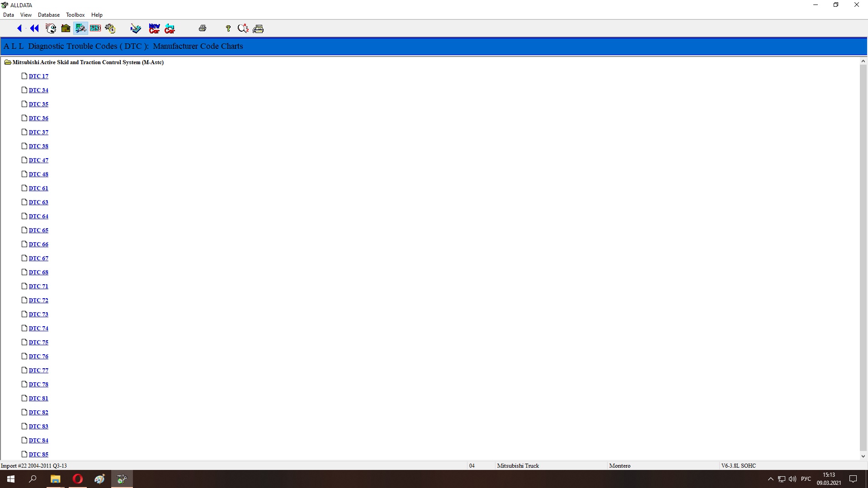Click the previous Car arrow icon
Viewport: 868px width, 488px height.
point(170,28)
